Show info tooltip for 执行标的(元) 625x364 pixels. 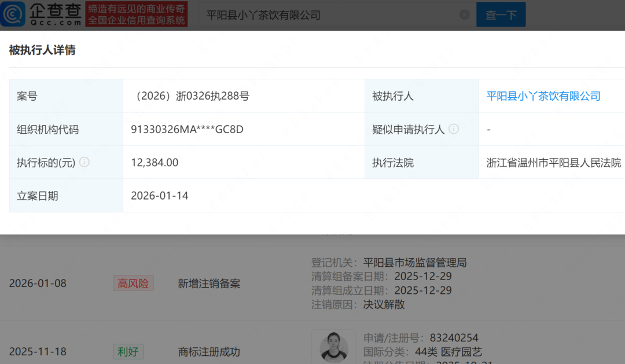[84, 162]
